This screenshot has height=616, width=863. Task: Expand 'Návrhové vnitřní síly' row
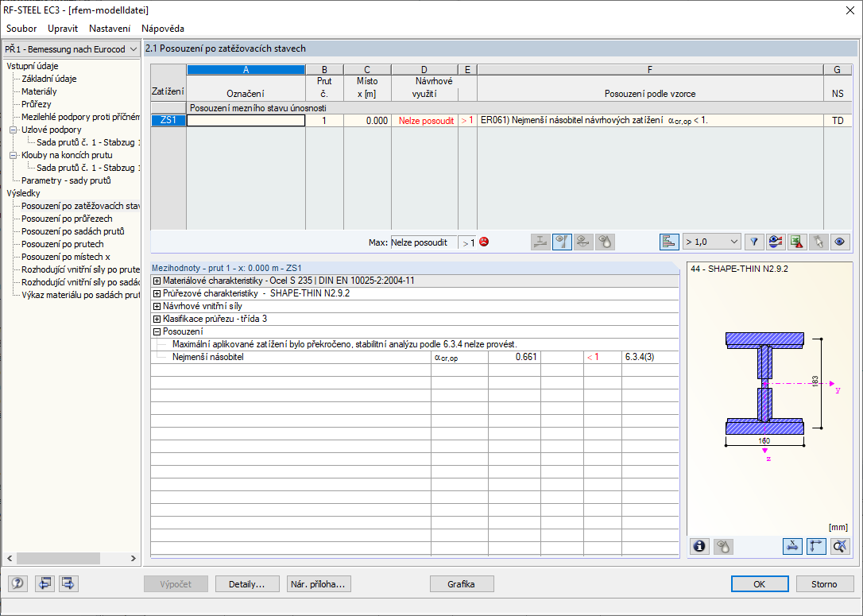click(x=157, y=306)
